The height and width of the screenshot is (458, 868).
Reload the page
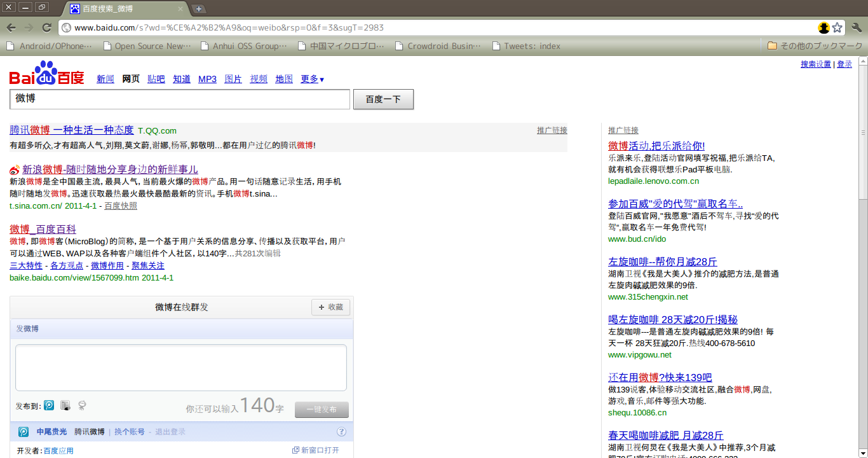[46, 27]
